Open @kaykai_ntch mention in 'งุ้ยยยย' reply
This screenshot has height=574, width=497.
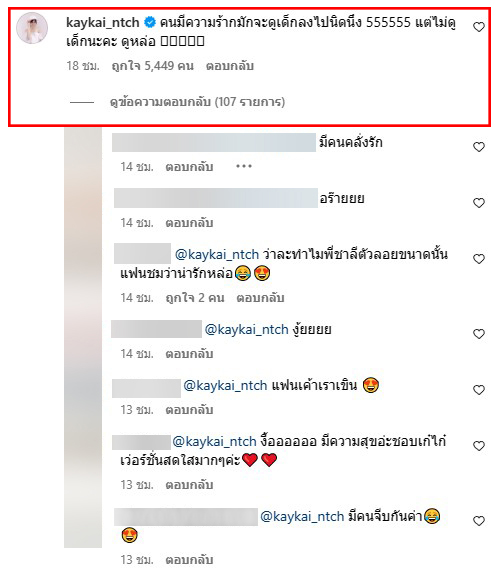coord(247,329)
